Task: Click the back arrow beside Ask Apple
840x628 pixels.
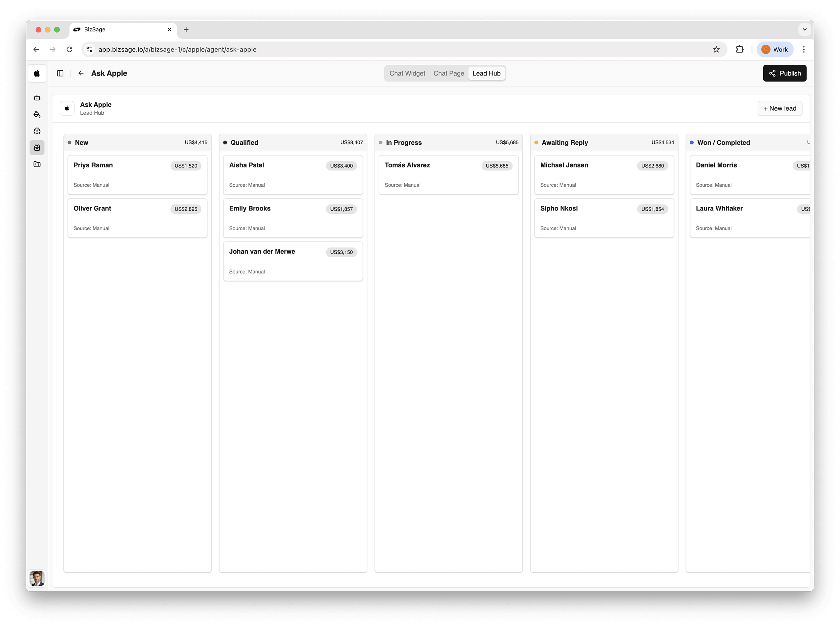Action: tap(81, 73)
